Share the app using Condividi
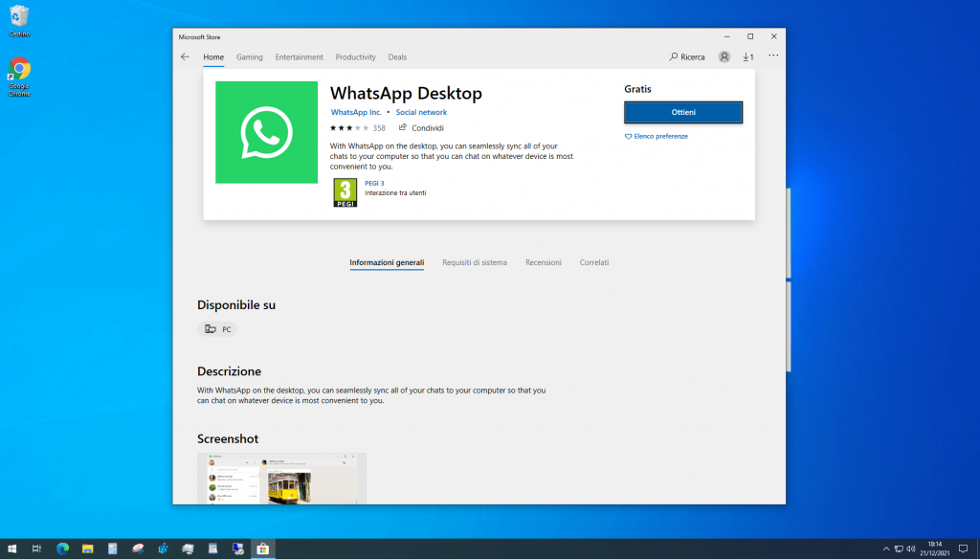 coord(421,127)
